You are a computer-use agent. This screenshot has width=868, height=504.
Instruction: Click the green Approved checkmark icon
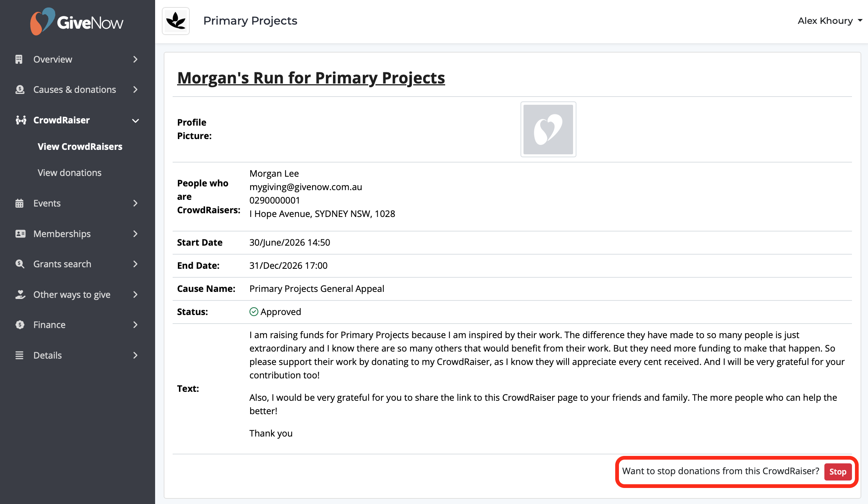(254, 312)
